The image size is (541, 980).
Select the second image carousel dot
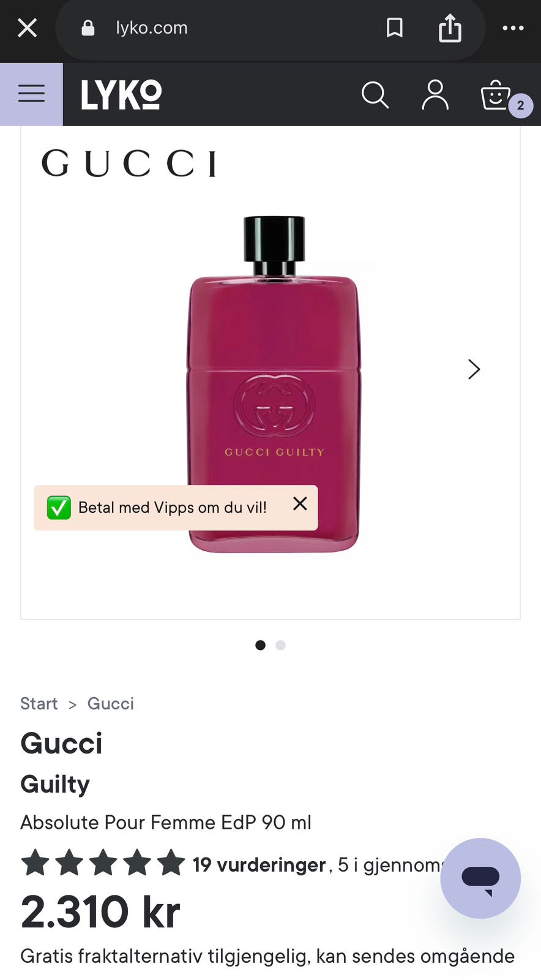pyautogui.click(x=280, y=645)
